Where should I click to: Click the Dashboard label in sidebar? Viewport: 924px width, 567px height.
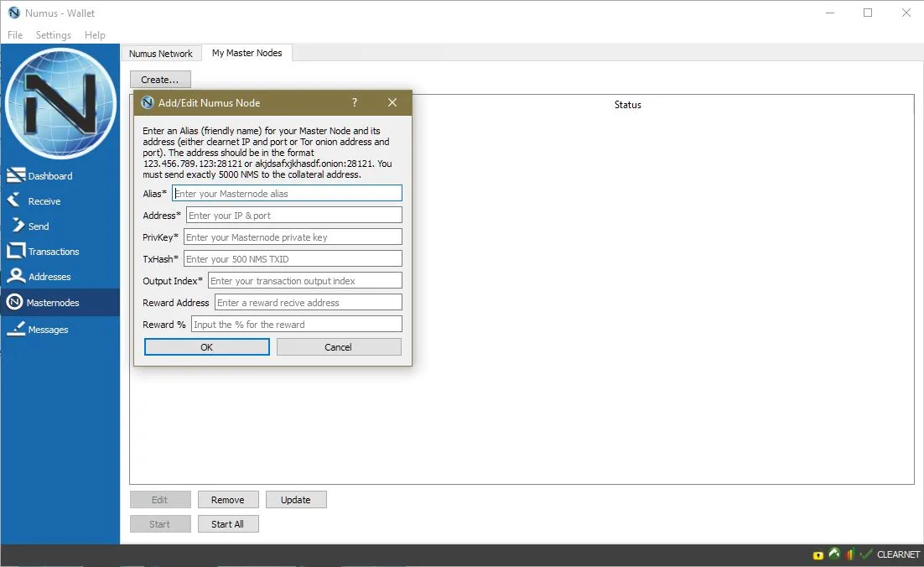50,175
